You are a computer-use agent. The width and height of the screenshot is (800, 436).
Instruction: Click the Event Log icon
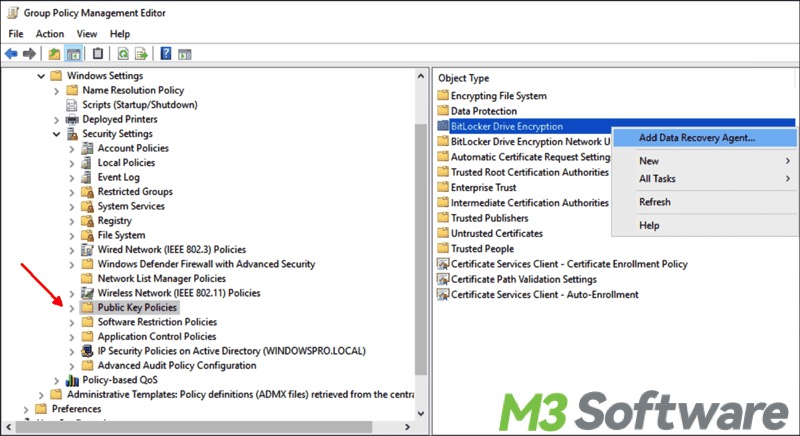coord(87,177)
